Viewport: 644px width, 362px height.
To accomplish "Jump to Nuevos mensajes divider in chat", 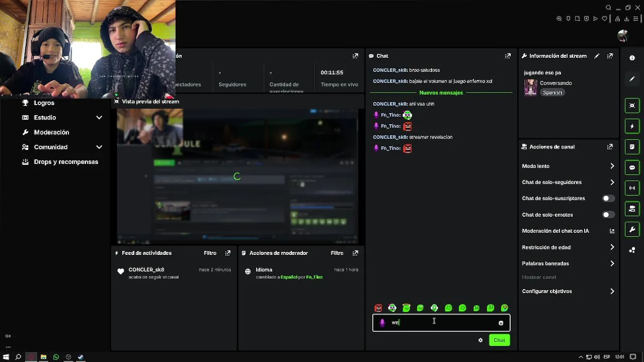I will pos(441,93).
